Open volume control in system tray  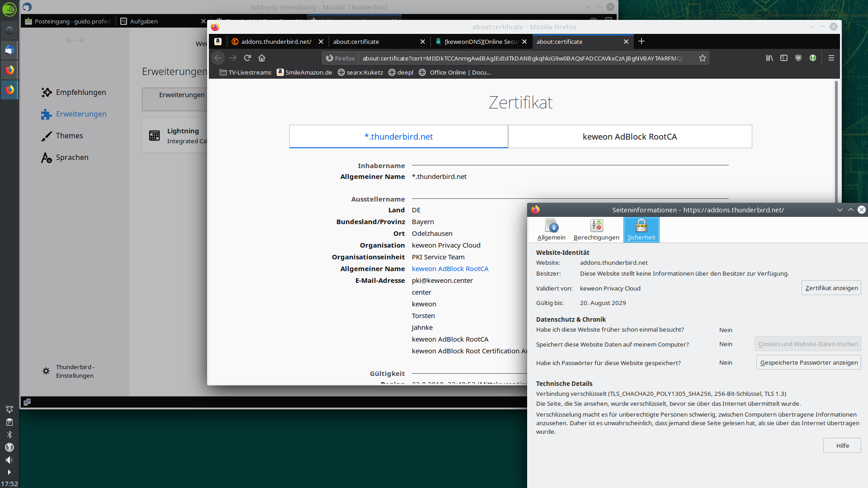9,460
